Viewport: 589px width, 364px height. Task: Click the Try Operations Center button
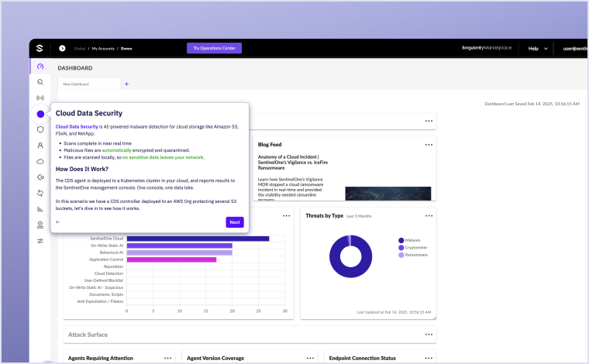tap(215, 48)
